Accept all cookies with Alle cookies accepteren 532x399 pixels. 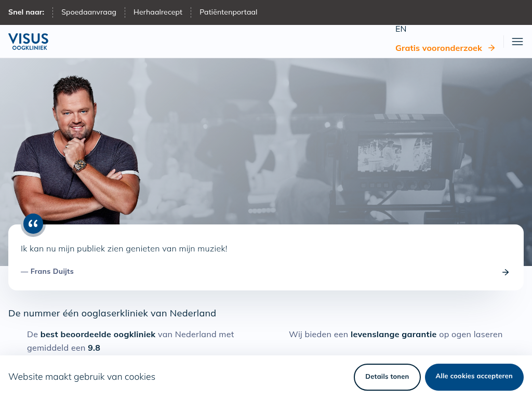(474, 377)
